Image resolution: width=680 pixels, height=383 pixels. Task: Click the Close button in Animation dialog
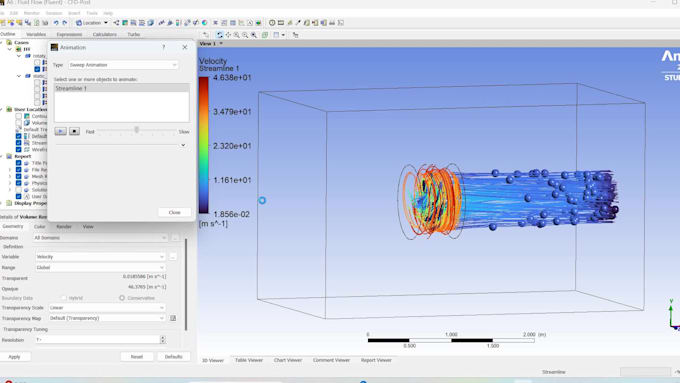coord(174,212)
